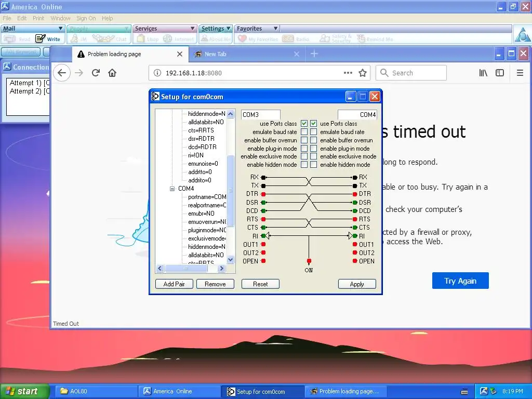The height and width of the screenshot is (399, 532).
Task: Click the Try Again button
Action: [x=460, y=281]
